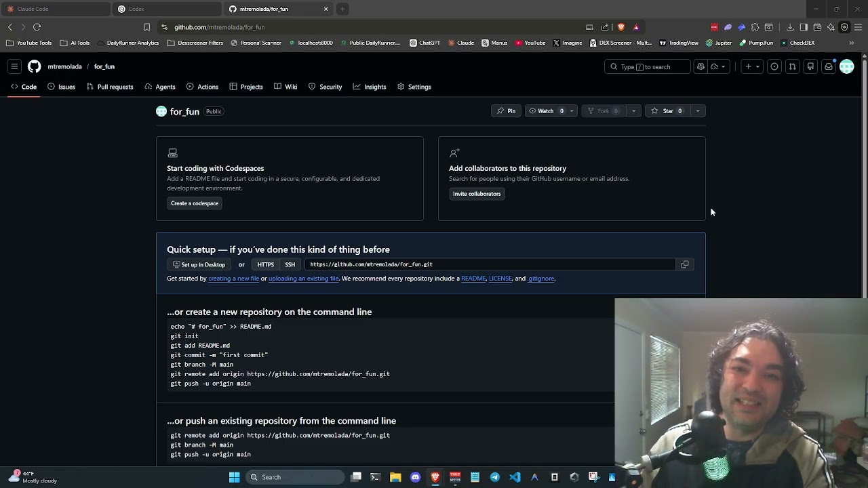This screenshot has height=488, width=868.
Task: Reload the page in browser toolbar
Action: [x=37, y=27]
